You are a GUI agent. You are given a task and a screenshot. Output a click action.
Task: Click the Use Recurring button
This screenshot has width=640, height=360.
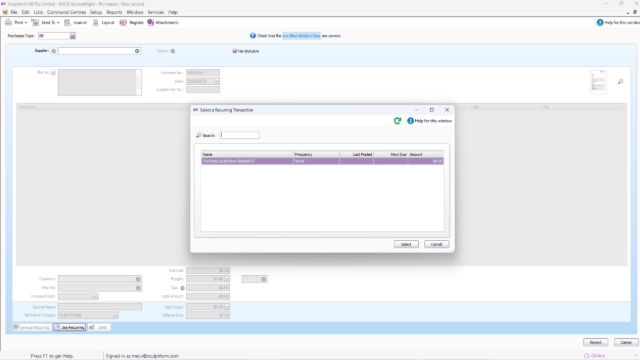click(70, 327)
